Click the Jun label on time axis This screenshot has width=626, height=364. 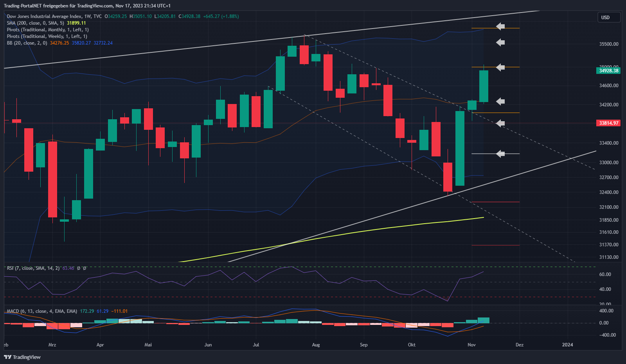(x=208, y=345)
